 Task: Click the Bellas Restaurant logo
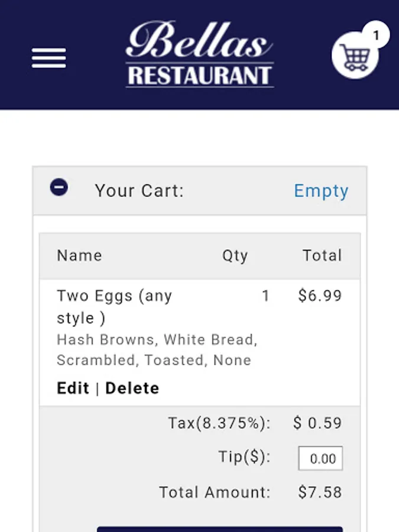pos(200,54)
